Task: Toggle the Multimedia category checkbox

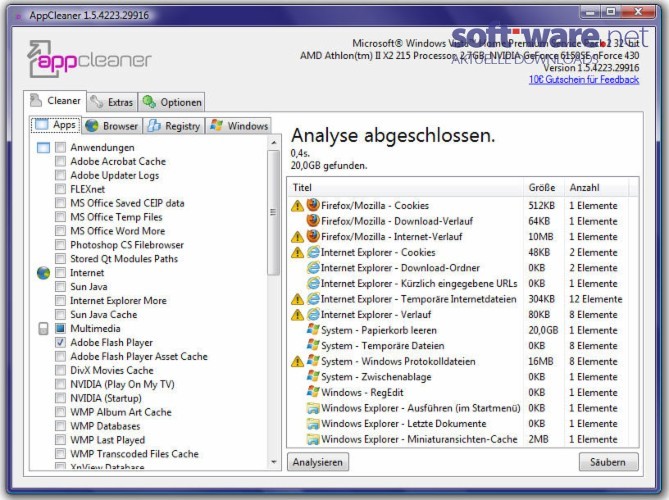Action: [x=61, y=328]
